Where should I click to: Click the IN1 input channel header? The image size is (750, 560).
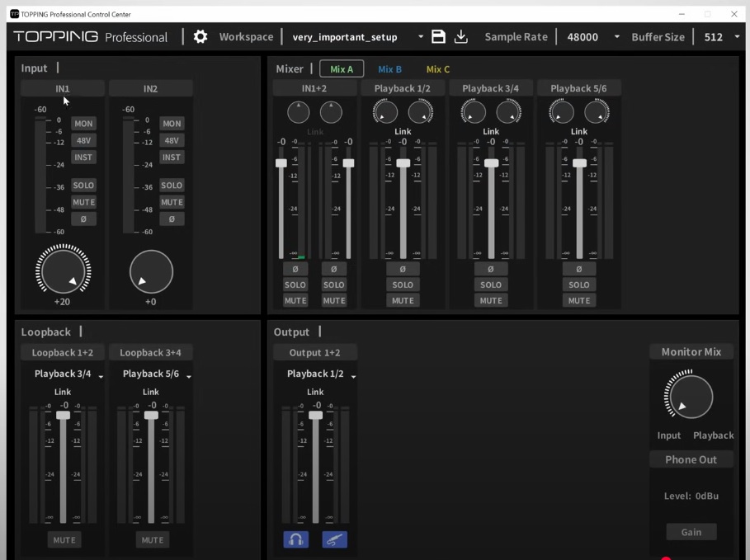63,88
